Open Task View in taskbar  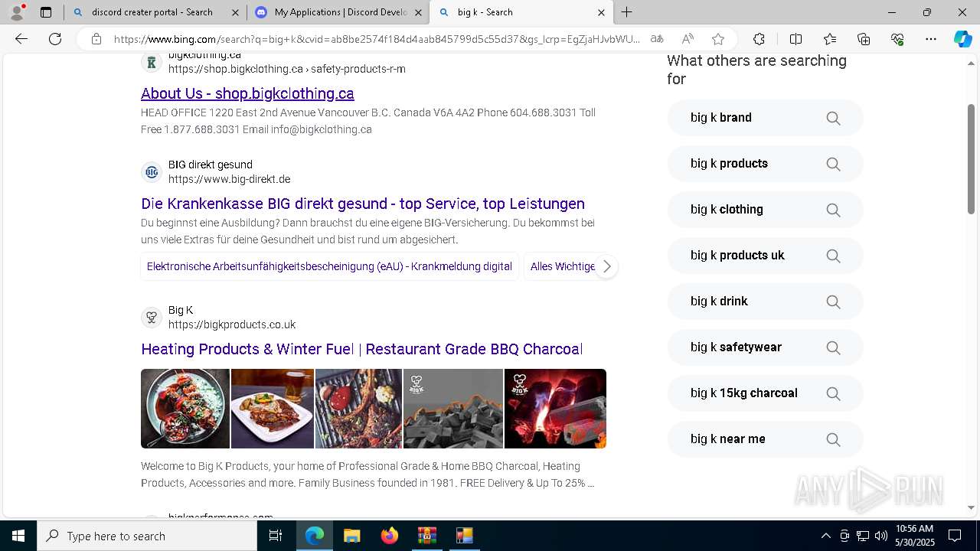pyautogui.click(x=276, y=536)
